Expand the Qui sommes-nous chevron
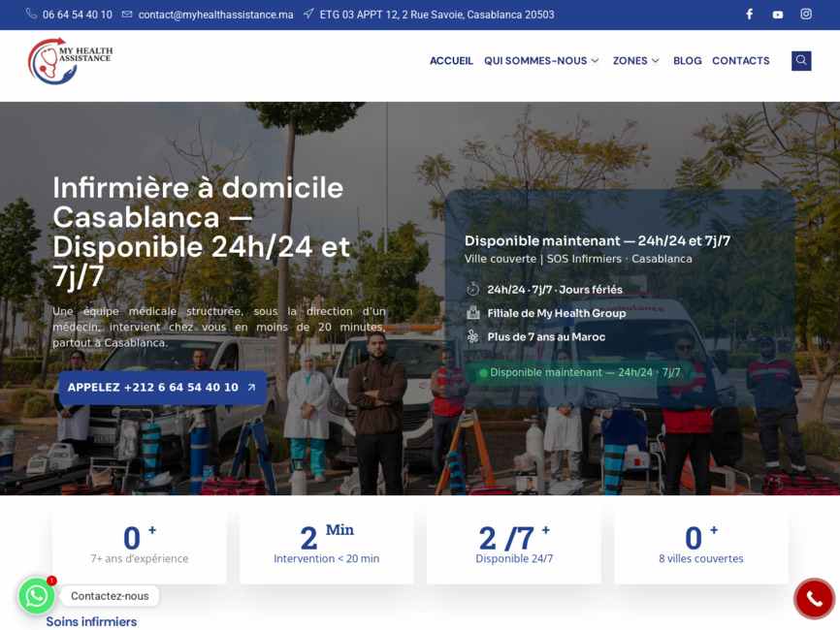This screenshot has width=840, height=630. (x=595, y=61)
